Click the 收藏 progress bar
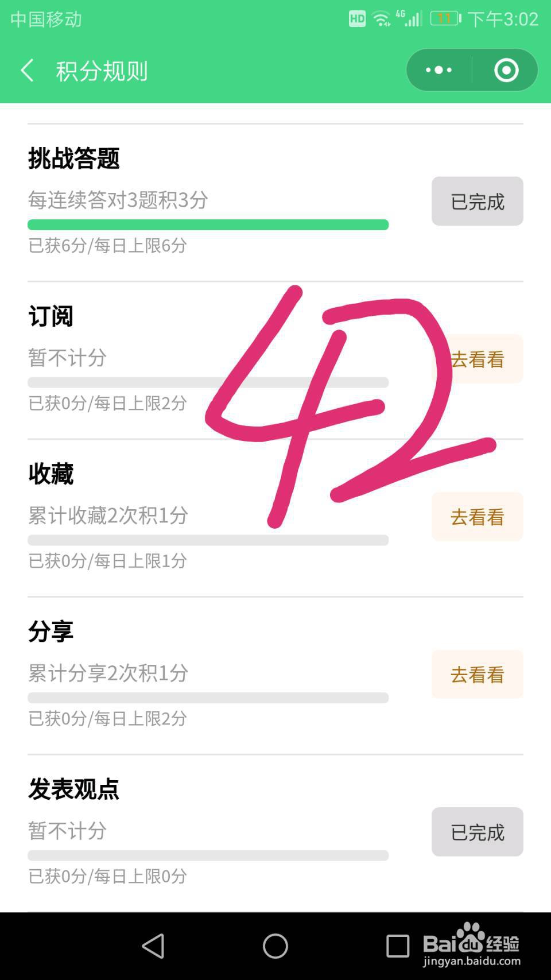The width and height of the screenshot is (551, 980). 208,540
